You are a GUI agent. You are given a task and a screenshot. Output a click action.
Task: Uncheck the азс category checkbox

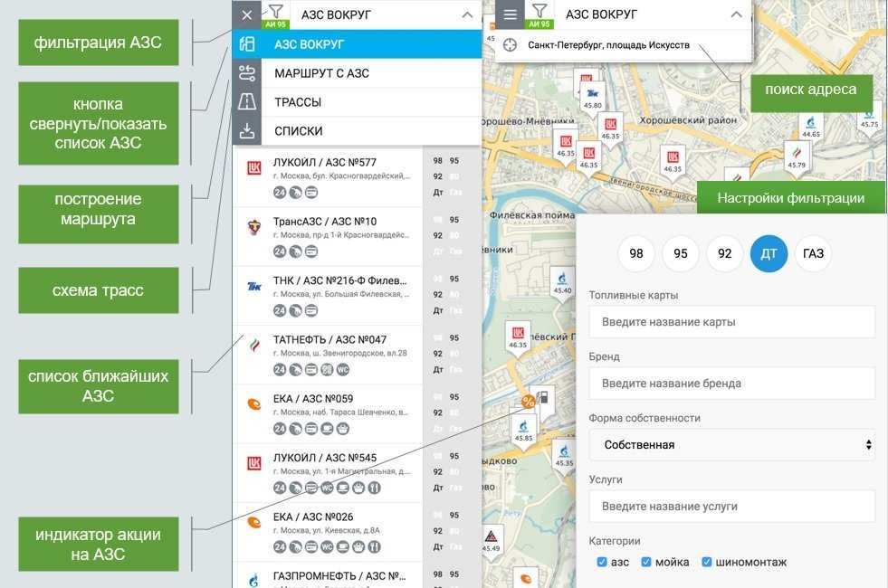(602, 562)
